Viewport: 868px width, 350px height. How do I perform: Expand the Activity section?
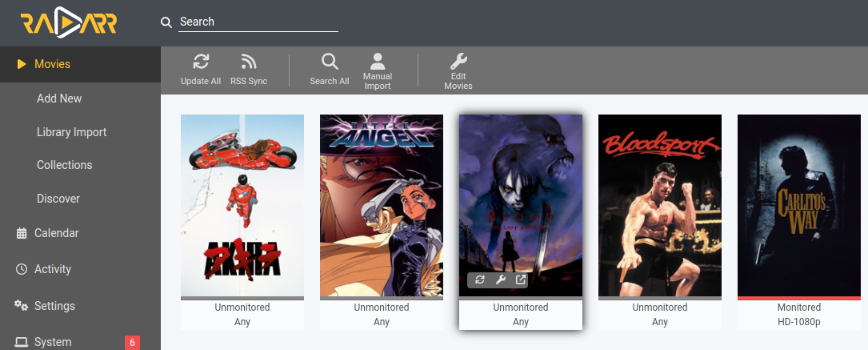(53, 269)
